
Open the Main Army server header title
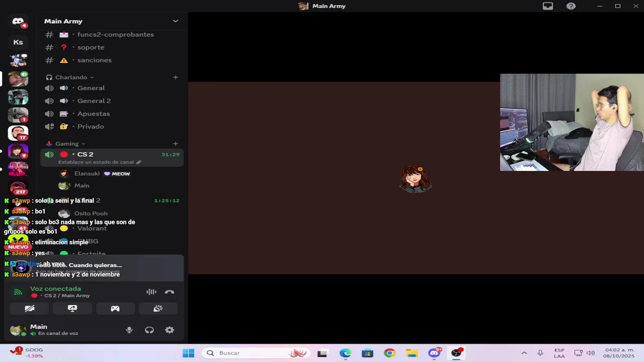(x=63, y=21)
